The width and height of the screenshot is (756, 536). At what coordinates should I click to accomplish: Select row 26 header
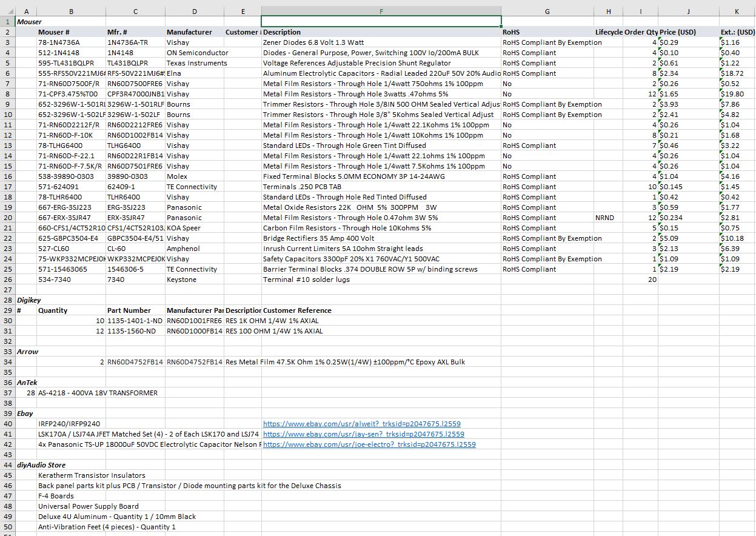pyautogui.click(x=8, y=280)
